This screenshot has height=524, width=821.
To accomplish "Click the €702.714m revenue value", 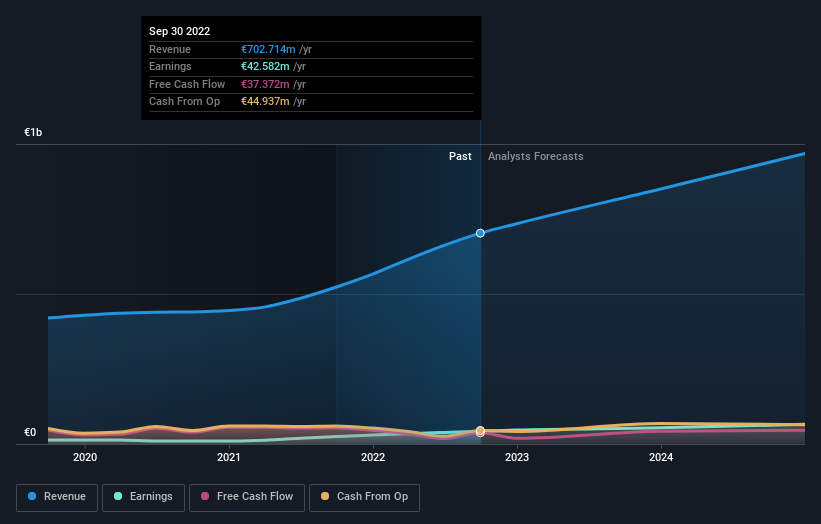I will click(x=268, y=49).
